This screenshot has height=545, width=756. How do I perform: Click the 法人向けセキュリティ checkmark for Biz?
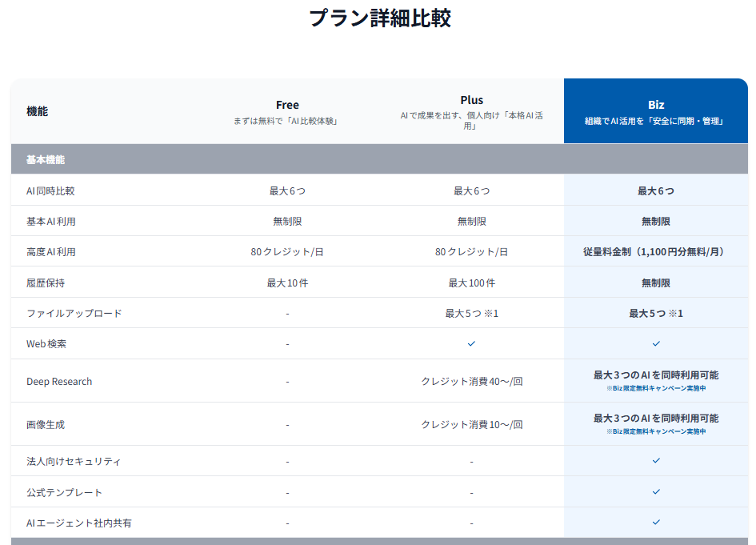(x=656, y=461)
